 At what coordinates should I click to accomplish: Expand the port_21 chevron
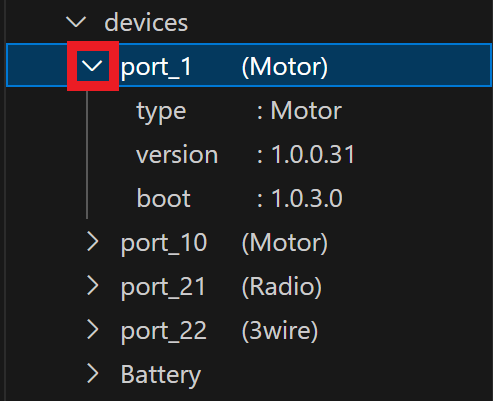coord(92,286)
